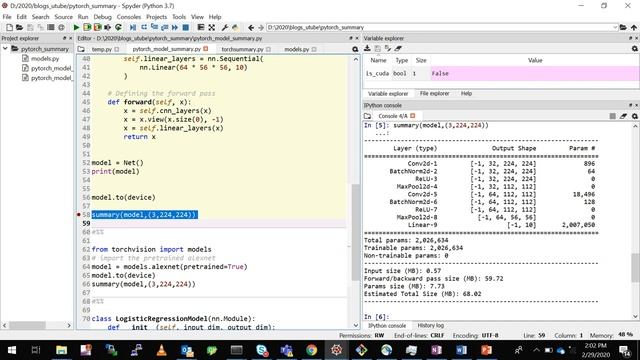Open Variable explorer options gear icon
Image resolution: width=640 pixels, height=360 pixels.
click(635, 49)
